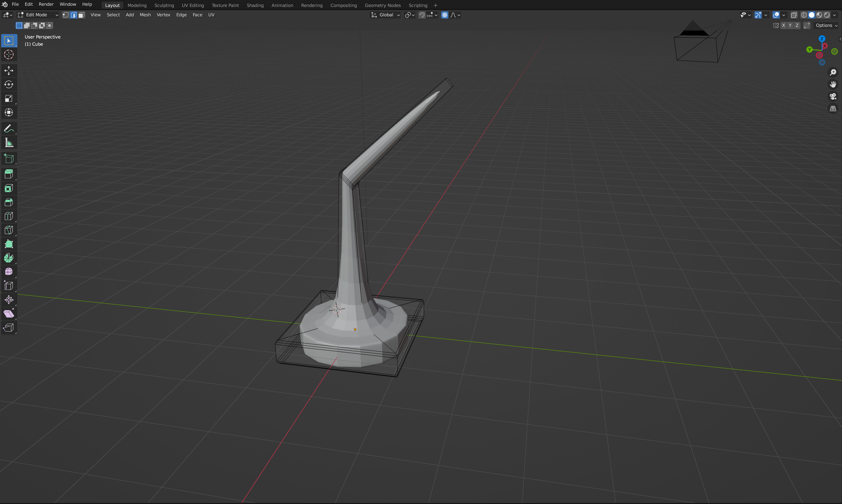Select the Spin tool

click(9, 258)
